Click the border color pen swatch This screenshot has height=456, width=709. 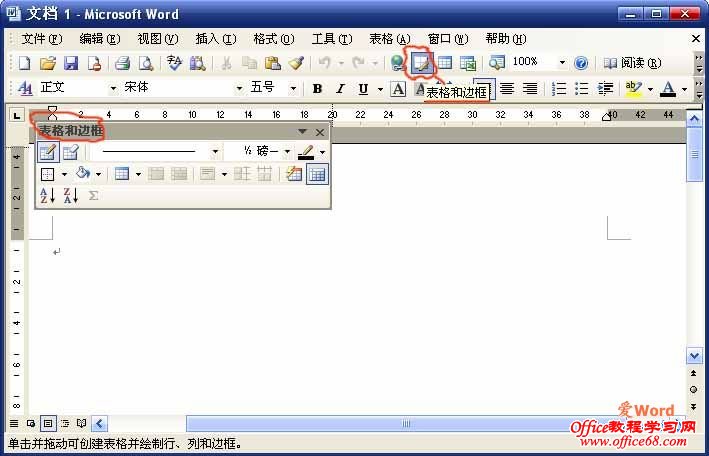(x=306, y=152)
